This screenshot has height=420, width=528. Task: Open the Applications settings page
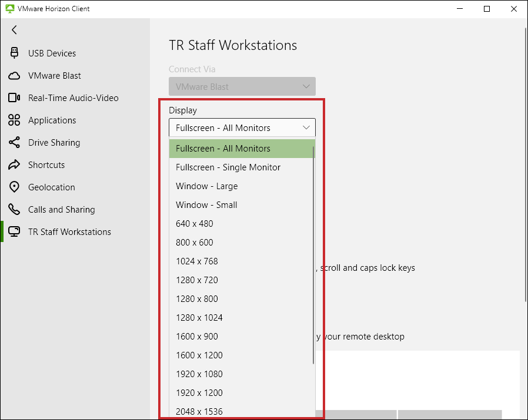(75, 120)
